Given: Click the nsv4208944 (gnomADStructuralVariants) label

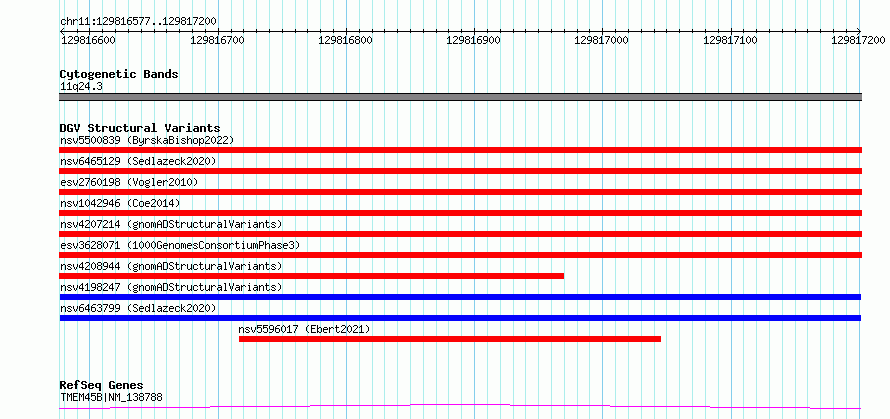Looking at the screenshot, I should pos(171,266).
